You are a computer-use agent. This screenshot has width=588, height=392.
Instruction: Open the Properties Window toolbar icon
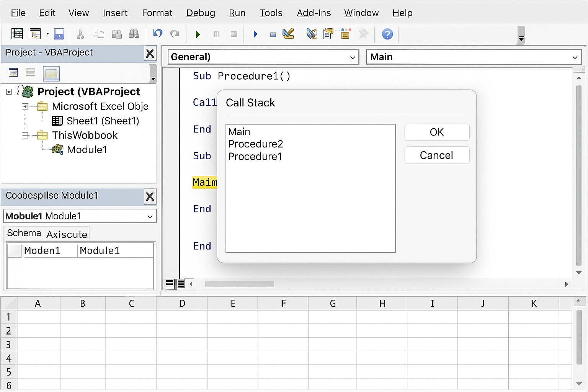coord(328,34)
